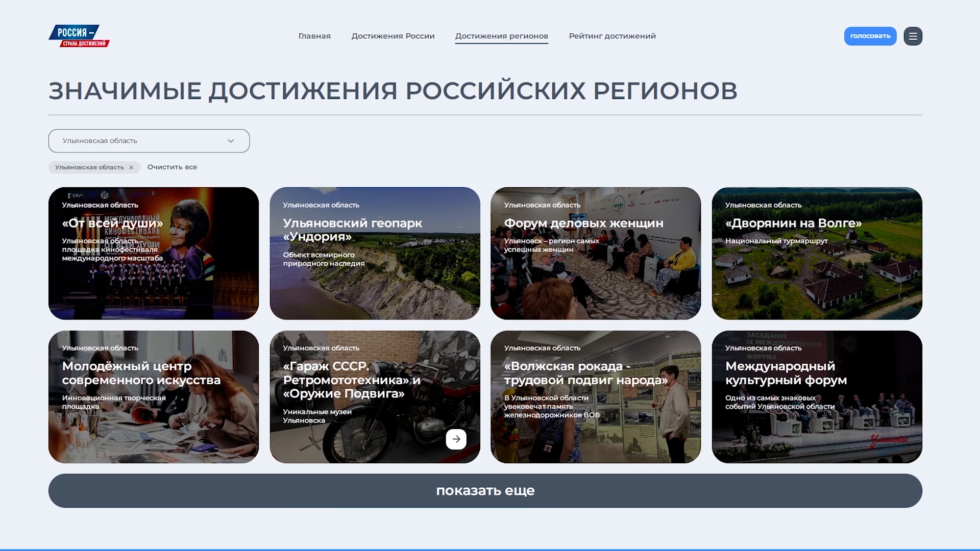Open Форум деловых женщин card
Viewport: 980px width, 551px height.
coord(595,275)
